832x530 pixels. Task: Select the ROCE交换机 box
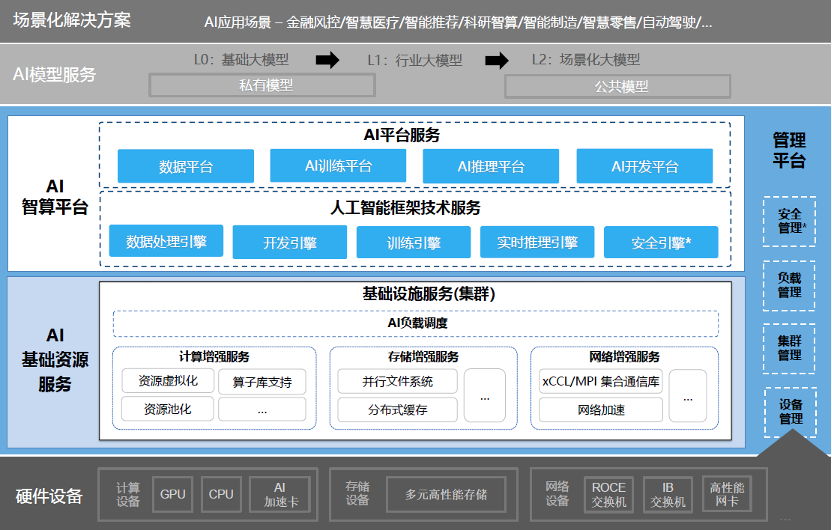[609, 494]
